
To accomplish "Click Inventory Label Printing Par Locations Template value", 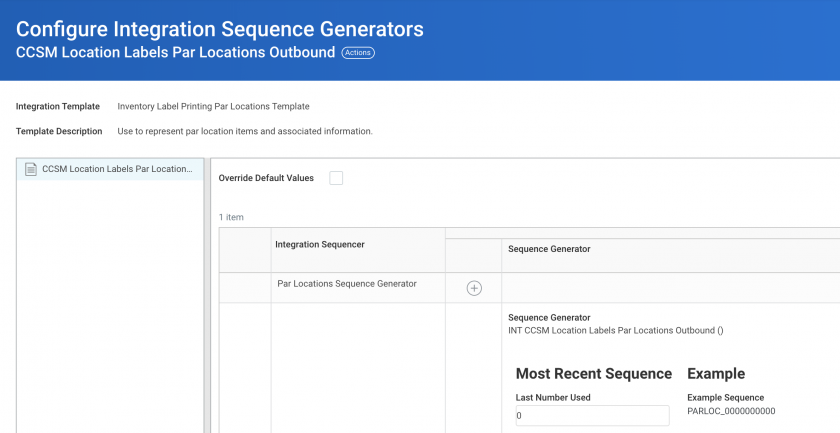I will [x=213, y=106].
